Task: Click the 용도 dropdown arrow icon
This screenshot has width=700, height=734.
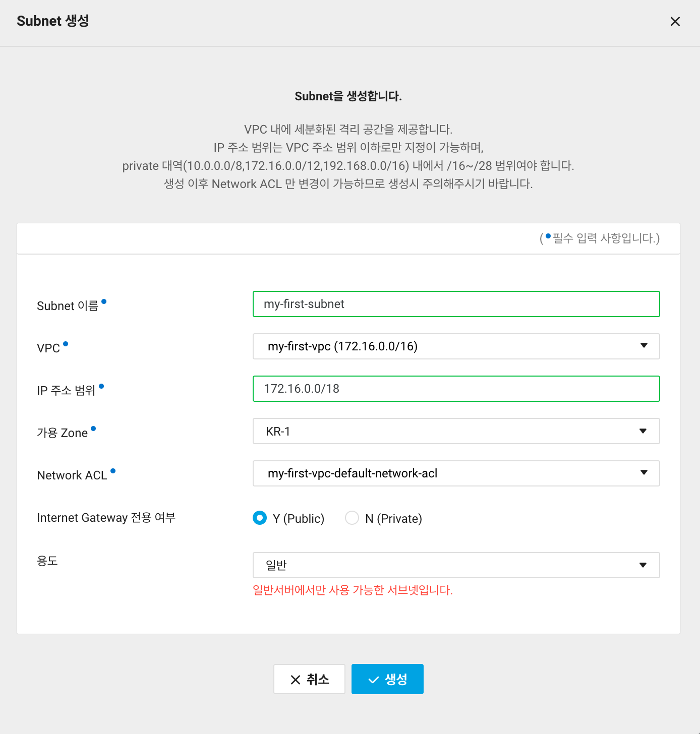Action: pyautogui.click(x=643, y=565)
